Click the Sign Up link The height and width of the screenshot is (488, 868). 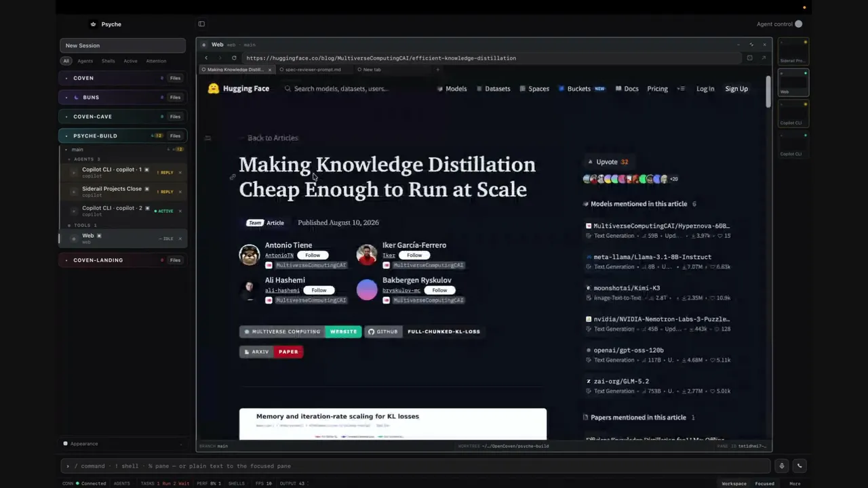736,89
